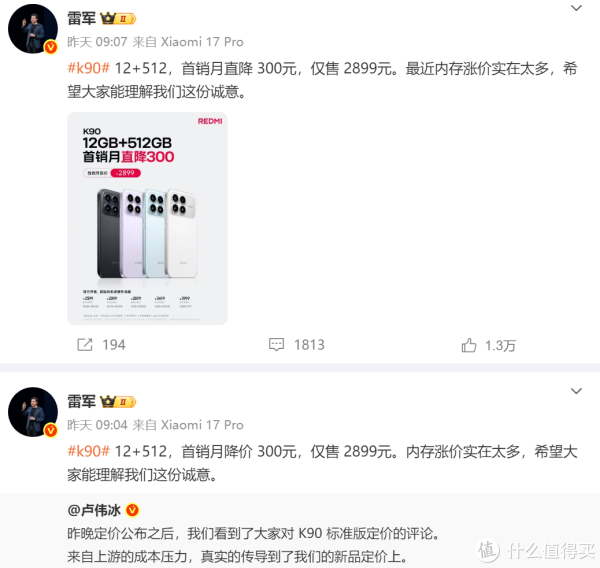Click the 雷军 username on second post
This screenshot has height=568, width=600.
[82, 401]
